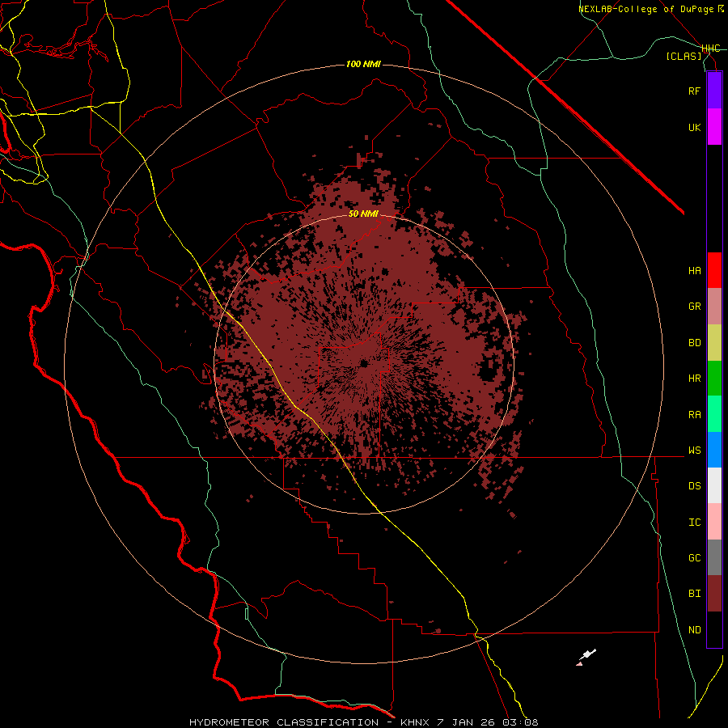Click the GC legend label
The height and width of the screenshot is (728, 728).
694,558
